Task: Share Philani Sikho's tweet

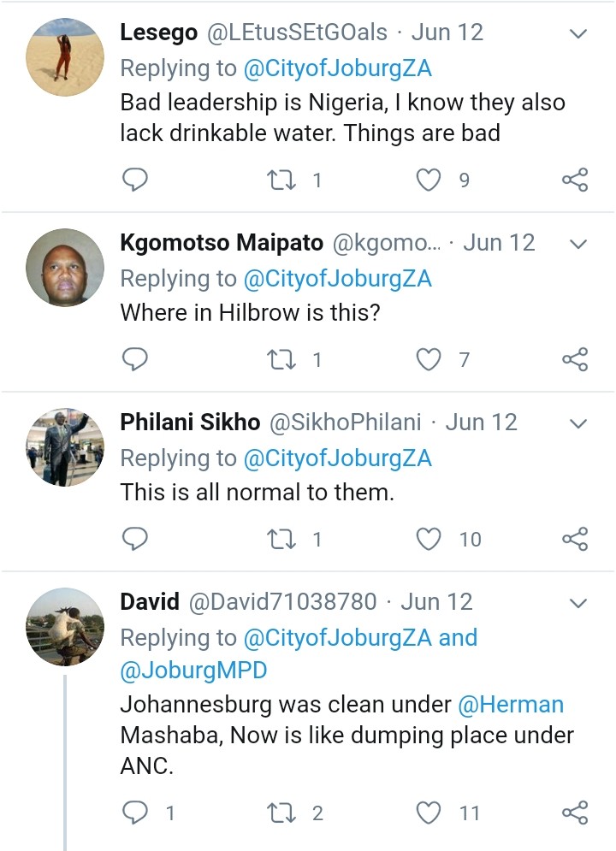Action: pos(575,539)
